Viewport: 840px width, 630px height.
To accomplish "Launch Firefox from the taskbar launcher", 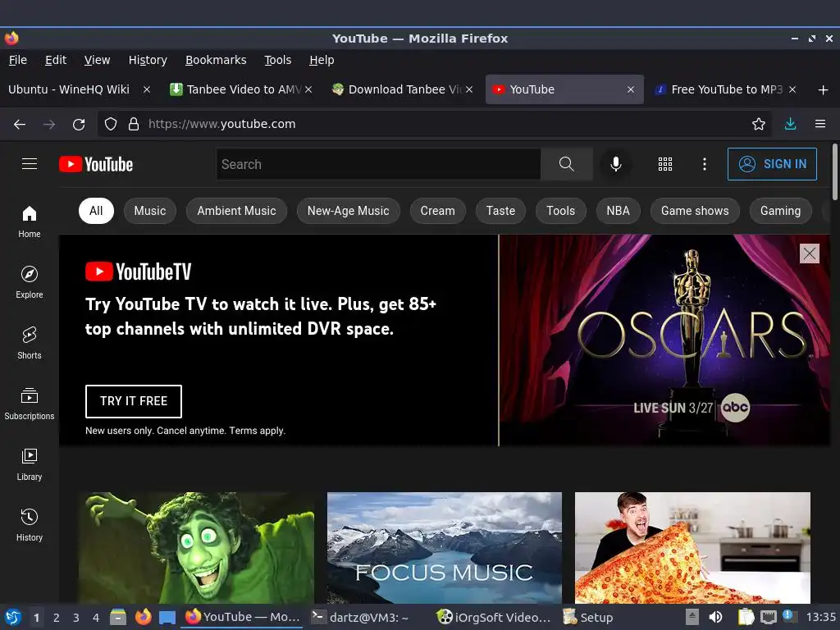I will click(x=143, y=617).
